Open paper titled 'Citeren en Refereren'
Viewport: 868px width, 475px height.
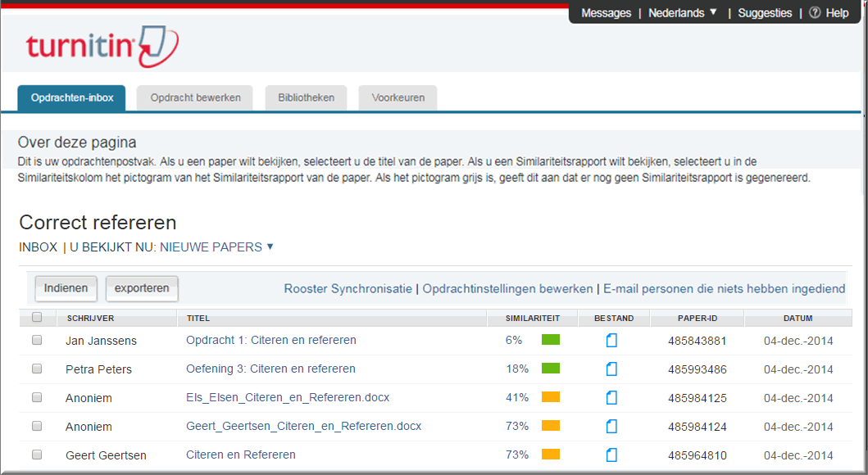pyautogui.click(x=241, y=455)
